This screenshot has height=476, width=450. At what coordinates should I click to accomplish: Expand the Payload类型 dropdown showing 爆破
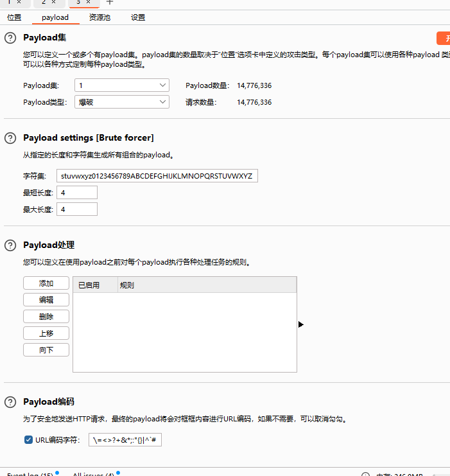pos(122,102)
